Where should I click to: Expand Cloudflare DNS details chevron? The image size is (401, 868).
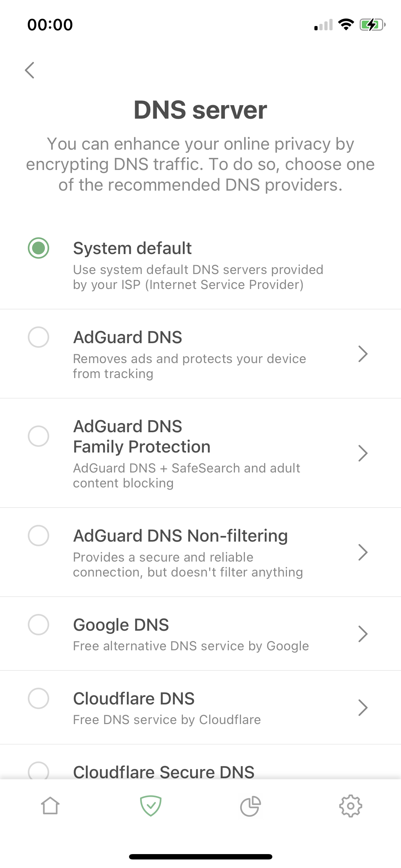tap(363, 708)
